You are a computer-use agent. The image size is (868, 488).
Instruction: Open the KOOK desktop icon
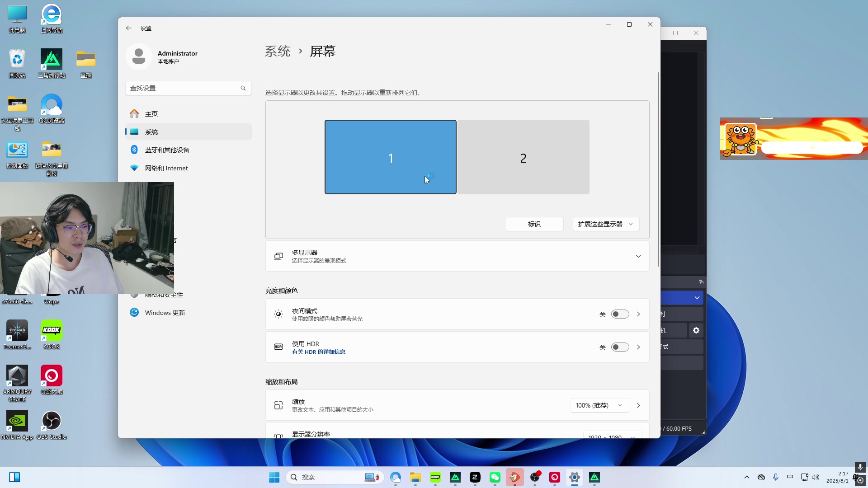point(52,335)
